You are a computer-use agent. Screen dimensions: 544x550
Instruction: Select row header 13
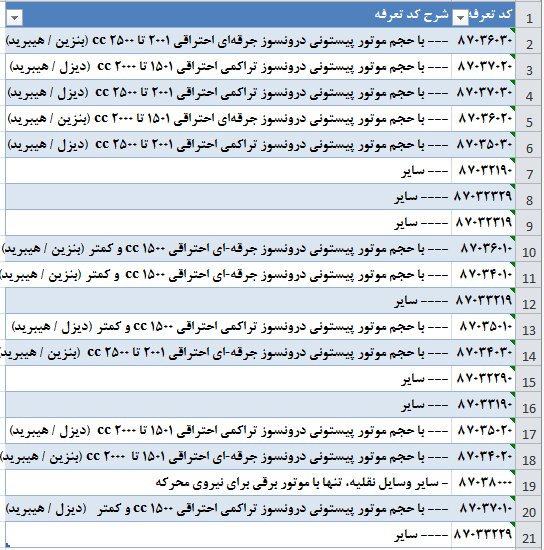529,326
